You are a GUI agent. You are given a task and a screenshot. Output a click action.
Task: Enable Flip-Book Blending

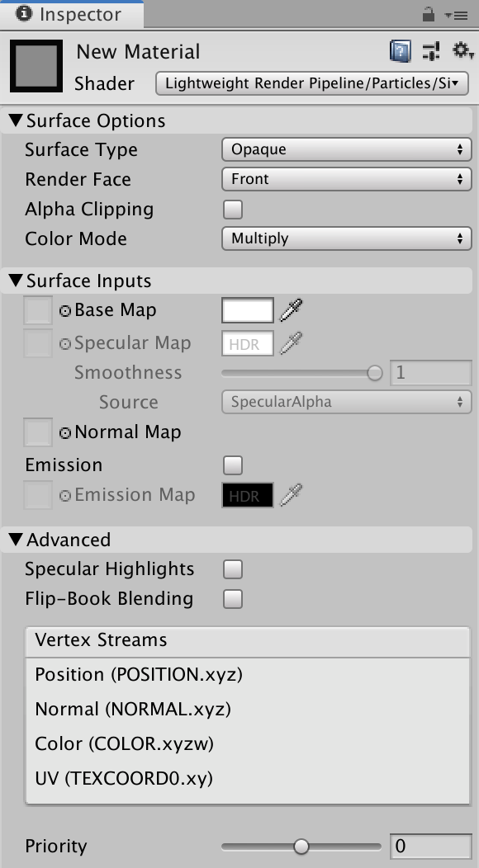point(232,598)
